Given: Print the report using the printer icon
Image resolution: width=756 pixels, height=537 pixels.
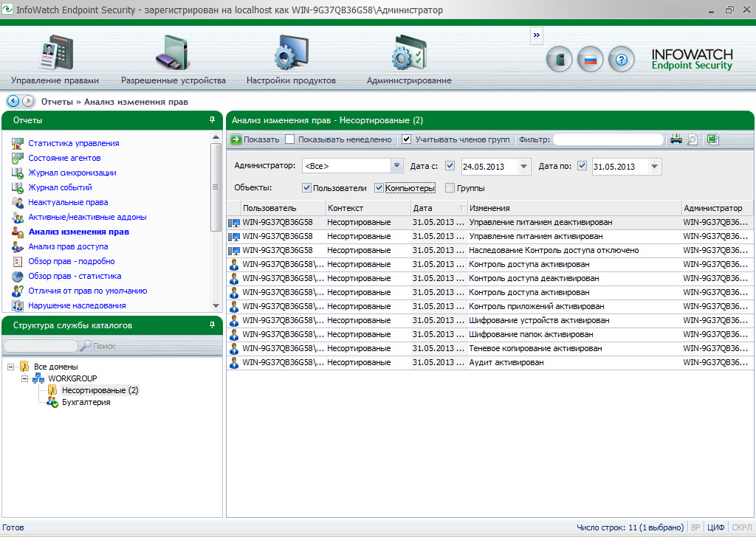Looking at the screenshot, I should 676,139.
